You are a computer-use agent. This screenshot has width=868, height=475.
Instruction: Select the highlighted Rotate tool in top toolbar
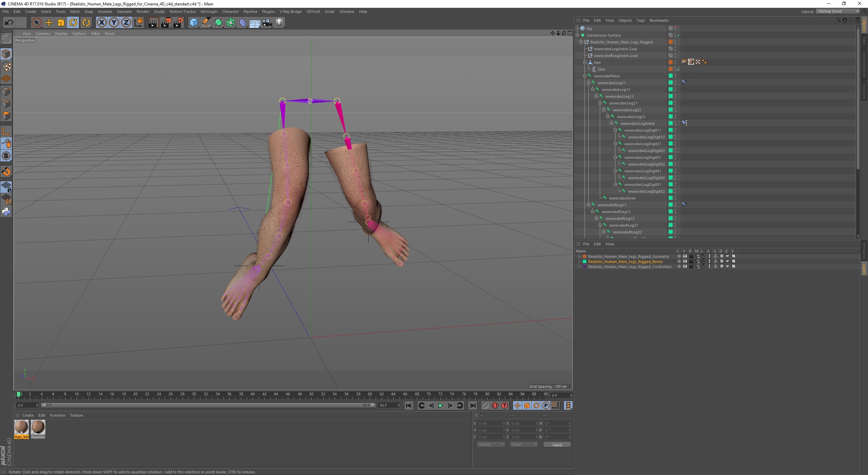click(73, 23)
